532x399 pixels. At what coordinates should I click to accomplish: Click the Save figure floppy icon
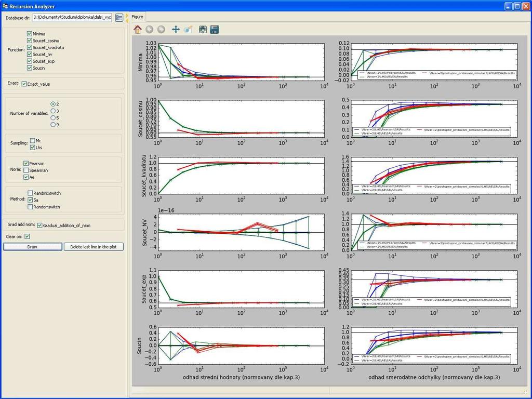(214, 30)
